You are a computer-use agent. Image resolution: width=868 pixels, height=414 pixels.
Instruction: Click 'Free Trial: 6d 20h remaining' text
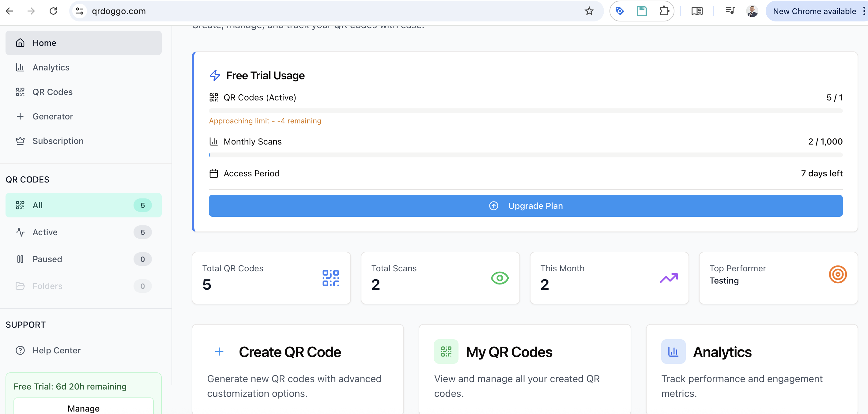click(70, 386)
